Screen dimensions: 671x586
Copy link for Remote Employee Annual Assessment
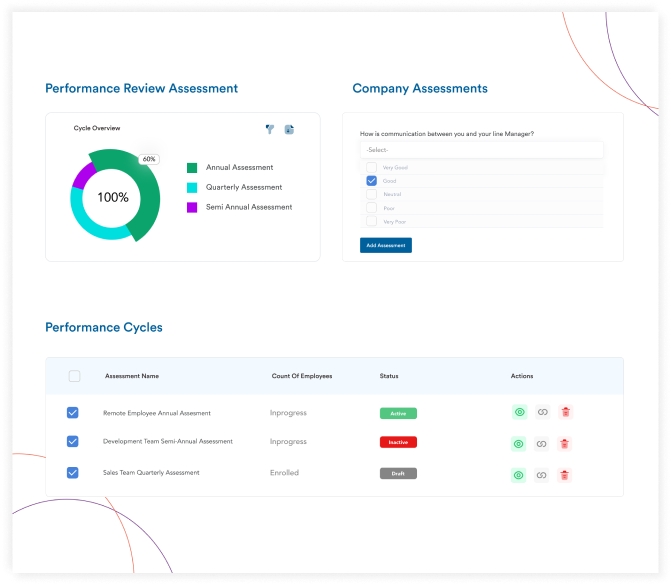pos(543,412)
